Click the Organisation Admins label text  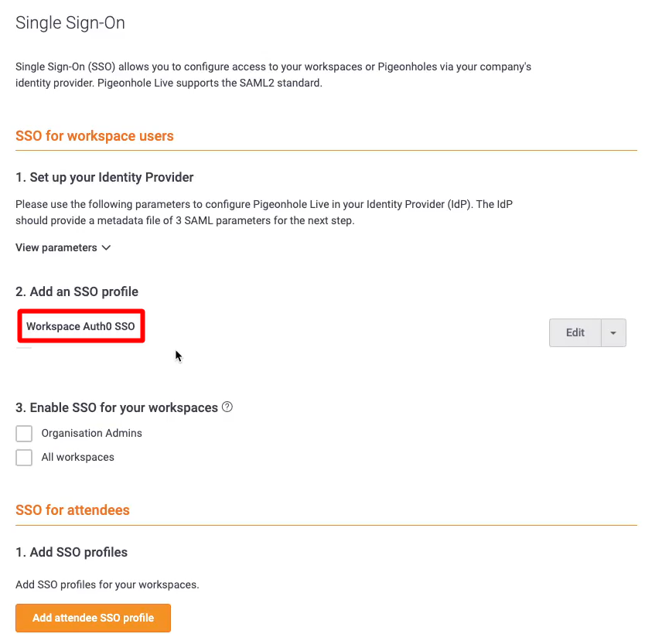[91, 434]
